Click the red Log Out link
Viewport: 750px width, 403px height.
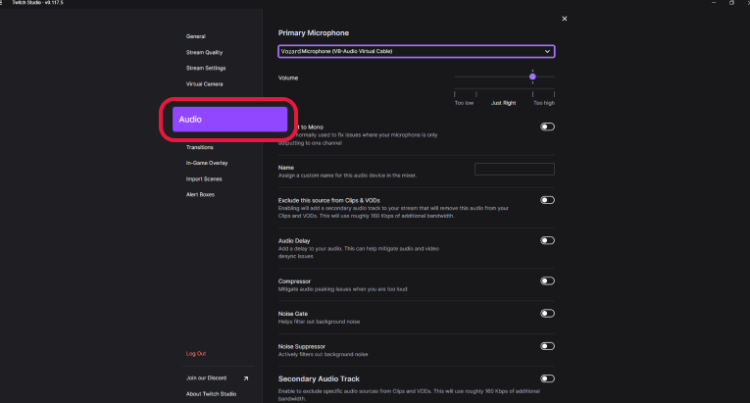pos(196,353)
